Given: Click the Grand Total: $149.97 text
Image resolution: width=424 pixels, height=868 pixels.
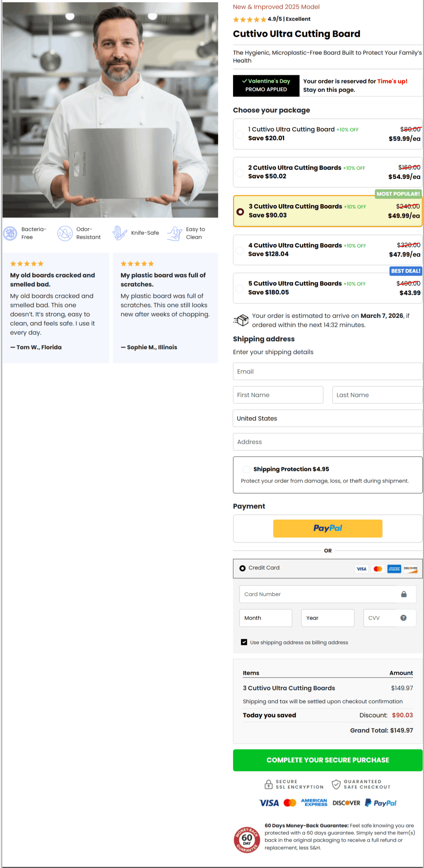Looking at the screenshot, I should point(381,730).
